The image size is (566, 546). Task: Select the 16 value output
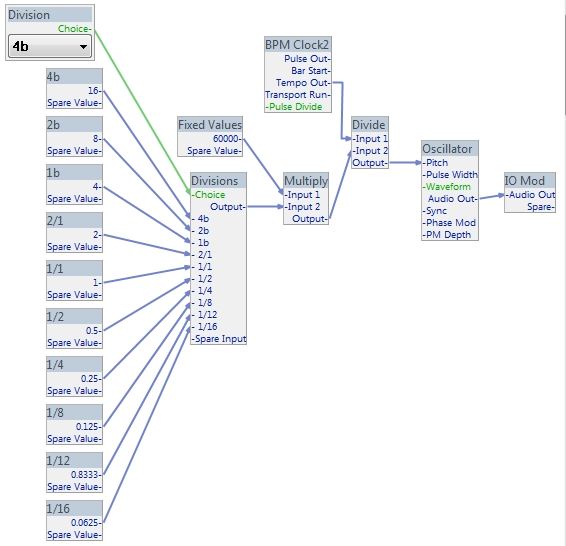tap(95, 91)
